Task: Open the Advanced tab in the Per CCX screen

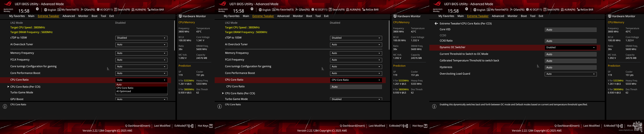Action: 498,16
